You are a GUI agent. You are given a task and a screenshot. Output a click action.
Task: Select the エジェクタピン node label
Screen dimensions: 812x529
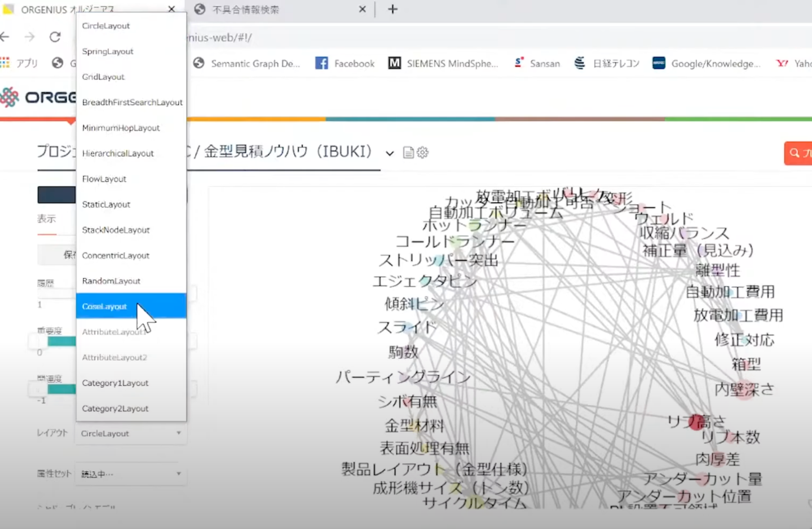click(x=425, y=281)
